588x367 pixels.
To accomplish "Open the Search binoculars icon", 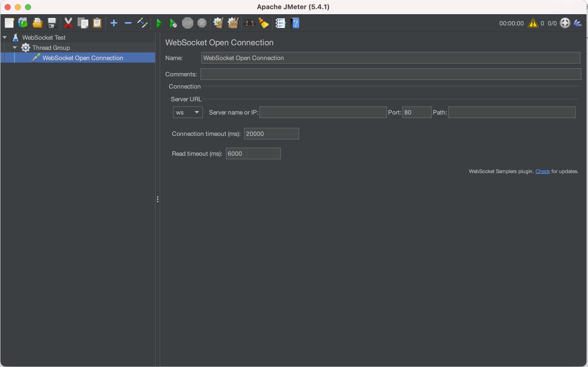I will point(249,23).
